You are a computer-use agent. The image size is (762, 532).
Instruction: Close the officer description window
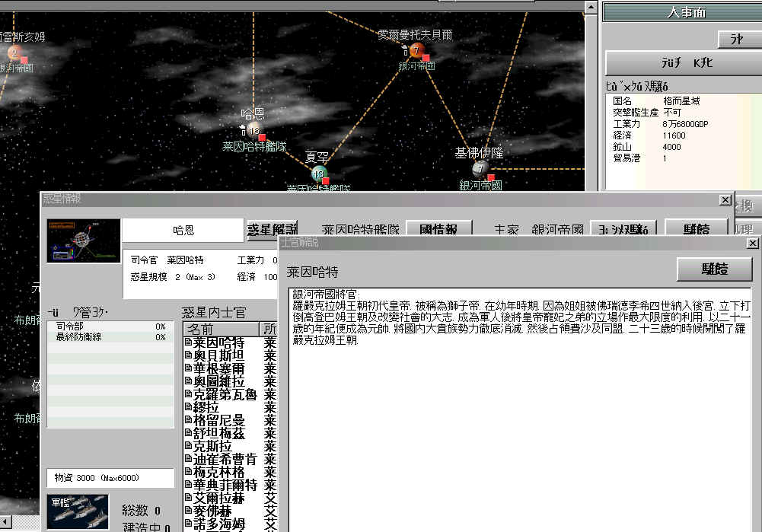coord(752,243)
